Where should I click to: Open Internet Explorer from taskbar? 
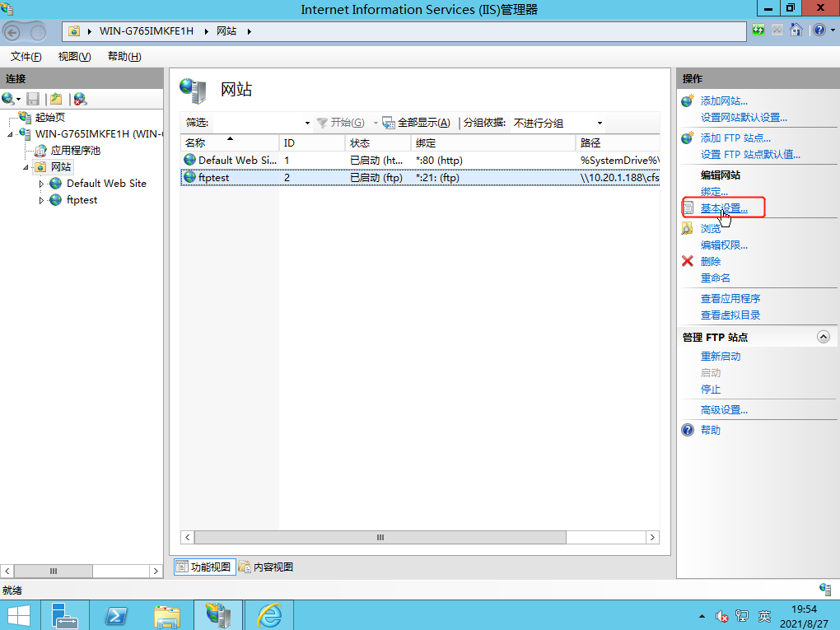tap(269, 615)
